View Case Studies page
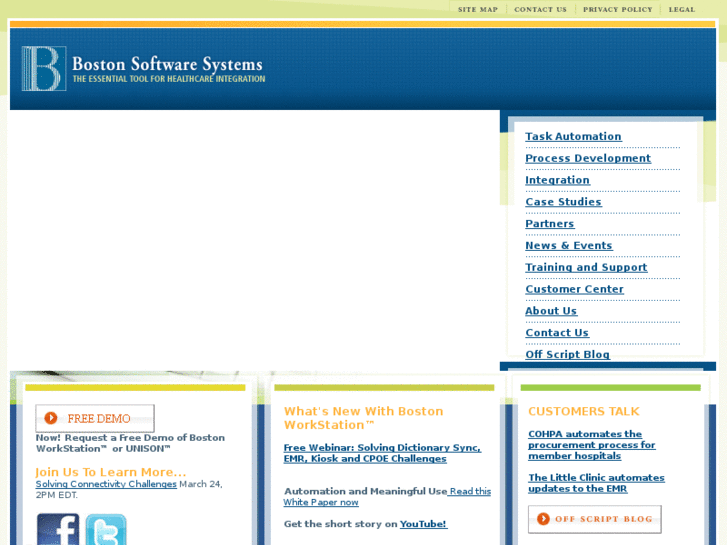 point(563,202)
